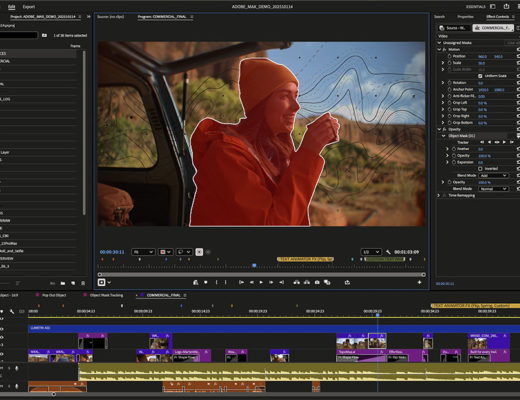Click the COMMERCIAL_F sequence chip in Effect Controls

493,28
